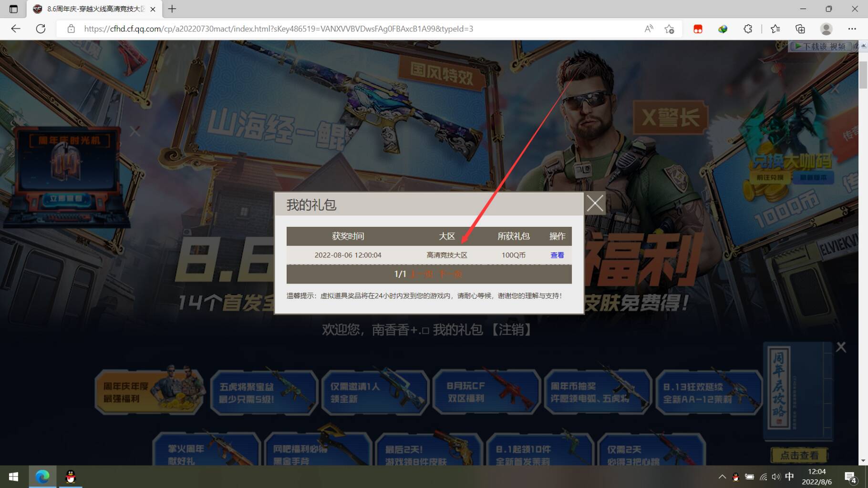Click the 查看 link for 100Q币
This screenshot has height=488, width=868.
tap(557, 255)
